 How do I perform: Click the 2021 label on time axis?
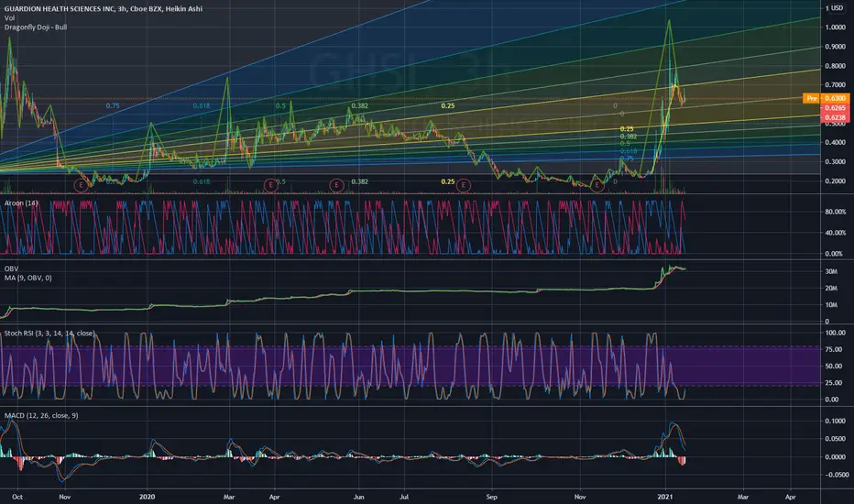(x=665, y=497)
